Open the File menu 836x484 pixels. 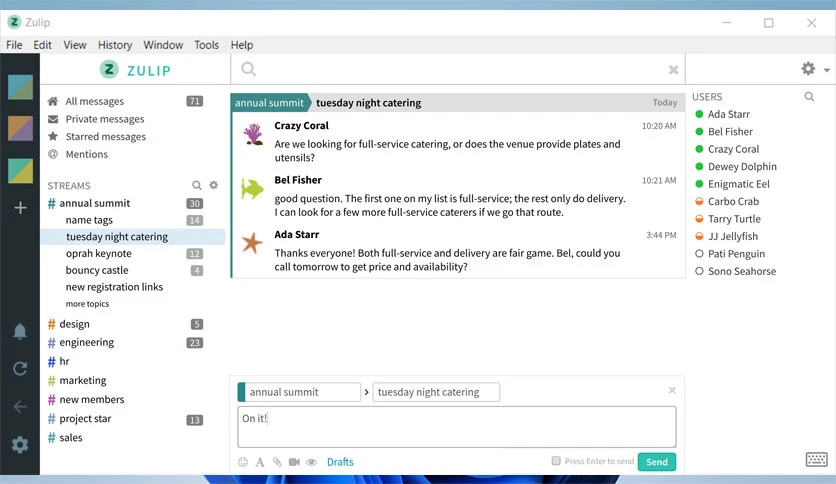pyautogui.click(x=14, y=45)
